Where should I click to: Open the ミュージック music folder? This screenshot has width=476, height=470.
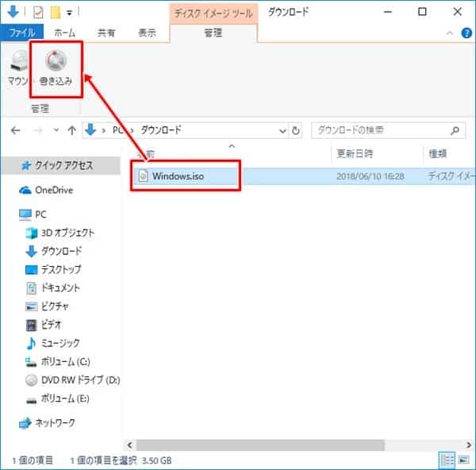pyautogui.click(x=59, y=343)
